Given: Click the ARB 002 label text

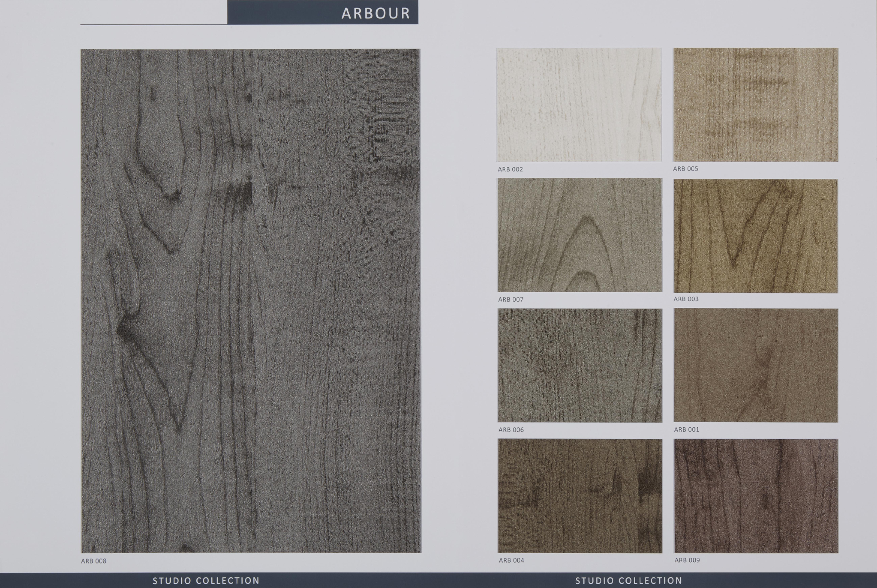Looking at the screenshot, I should (x=510, y=169).
